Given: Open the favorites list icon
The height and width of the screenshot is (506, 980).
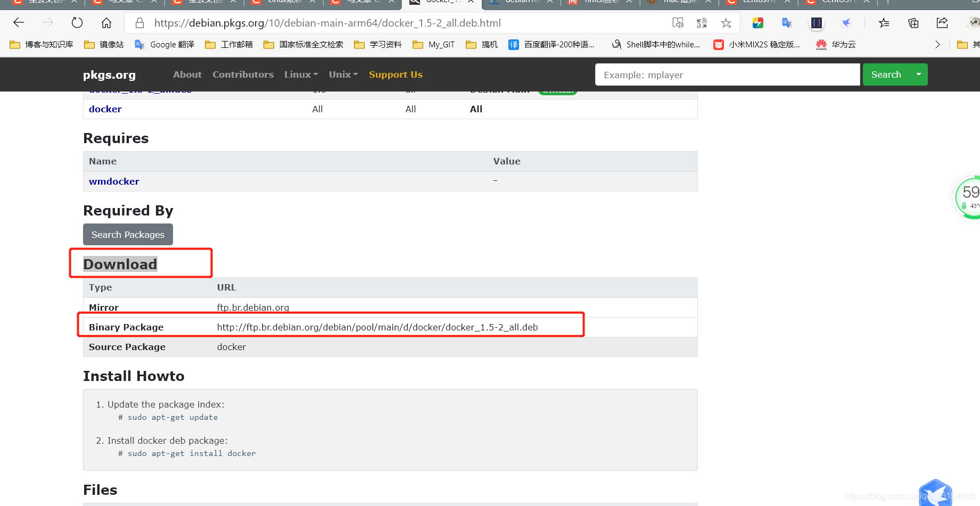Looking at the screenshot, I should [x=884, y=23].
